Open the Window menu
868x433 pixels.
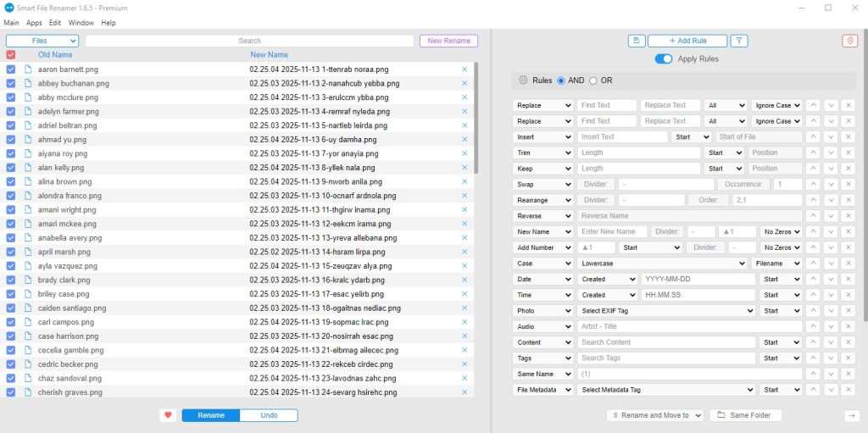tap(81, 23)
